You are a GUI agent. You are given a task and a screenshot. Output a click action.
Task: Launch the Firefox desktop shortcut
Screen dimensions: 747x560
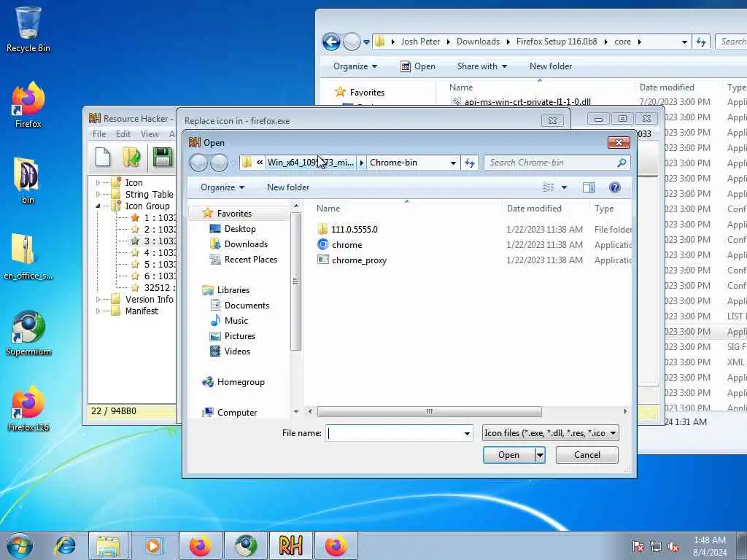(x=28, y=105)
